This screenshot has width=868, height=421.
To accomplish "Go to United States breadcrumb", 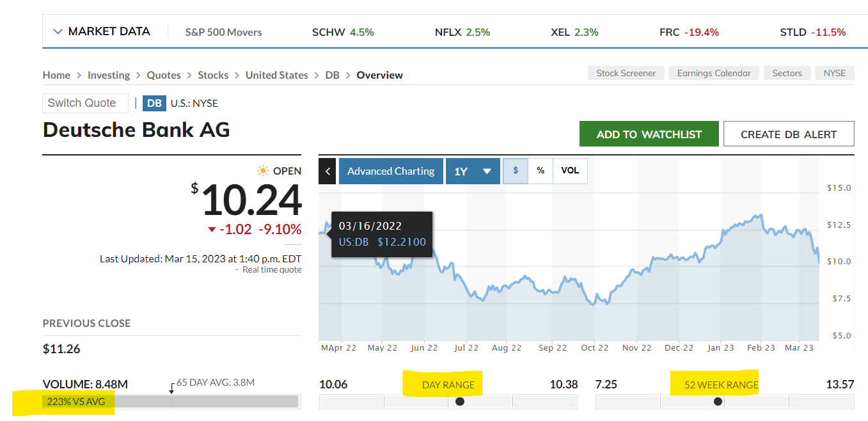I will tap(277, 75).
